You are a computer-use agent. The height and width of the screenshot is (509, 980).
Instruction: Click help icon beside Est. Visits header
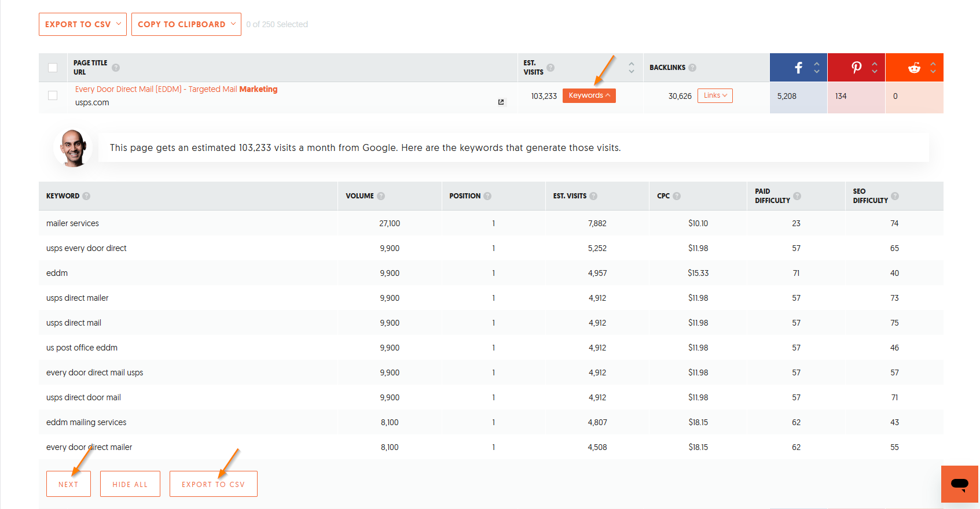click(x=550, y=68)
